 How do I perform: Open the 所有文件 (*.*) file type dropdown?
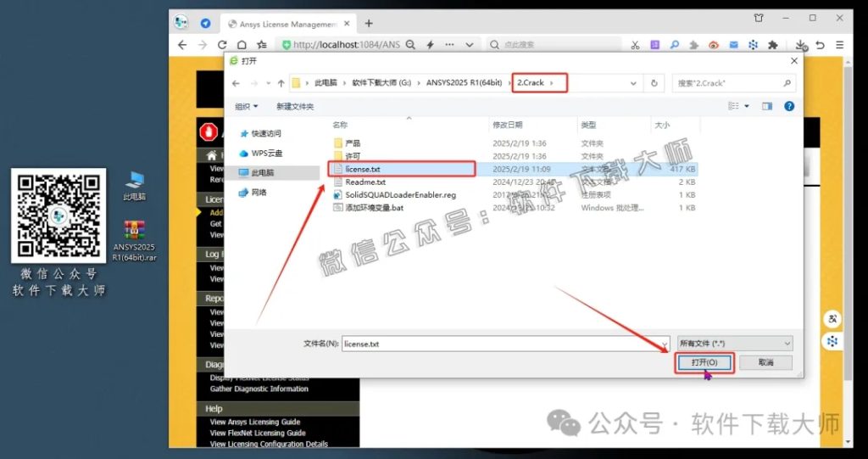(735, 344)
